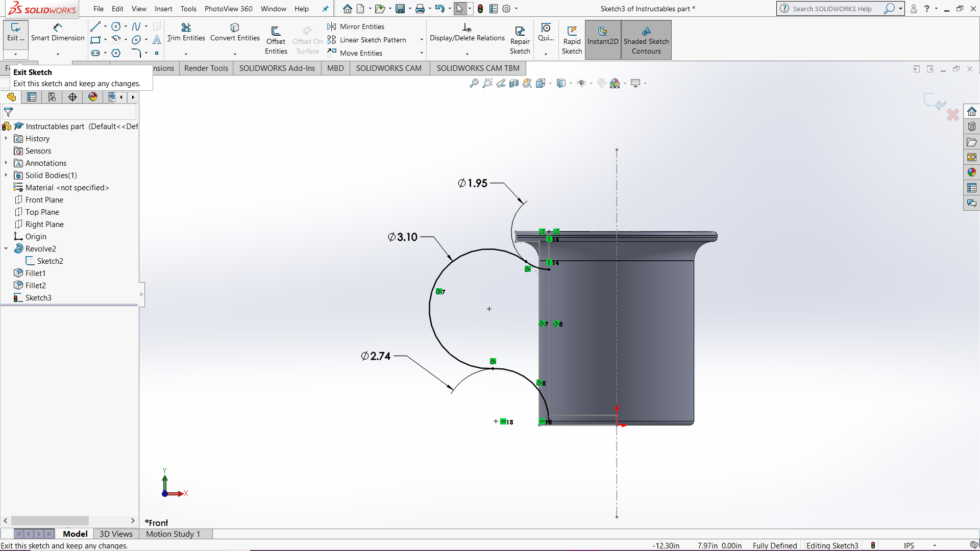The width and height of the screenshot is (980, 551).
Task: Activate the Trim Entities tool
Action: (x=185, y=32)
